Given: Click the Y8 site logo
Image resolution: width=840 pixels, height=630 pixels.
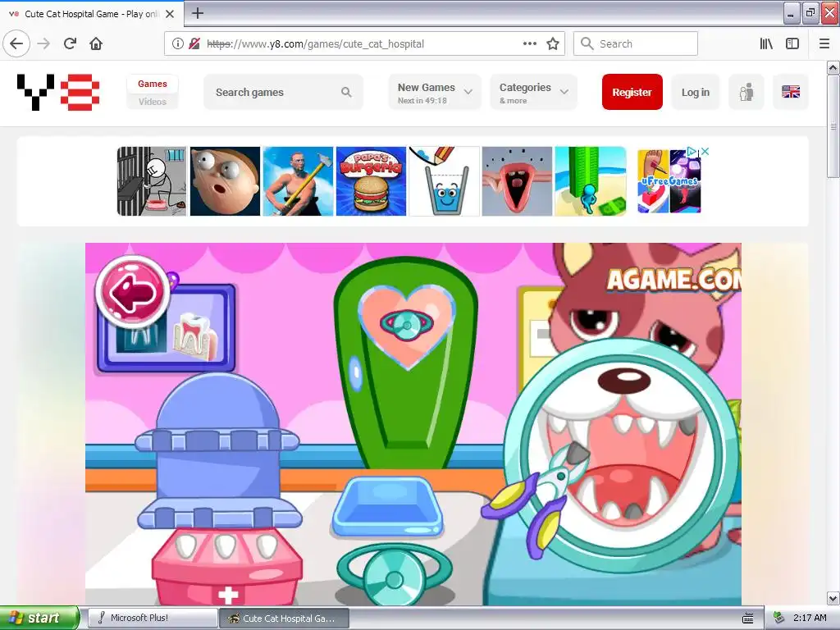Looking at the screenshot, I should (x=58, y=92).
